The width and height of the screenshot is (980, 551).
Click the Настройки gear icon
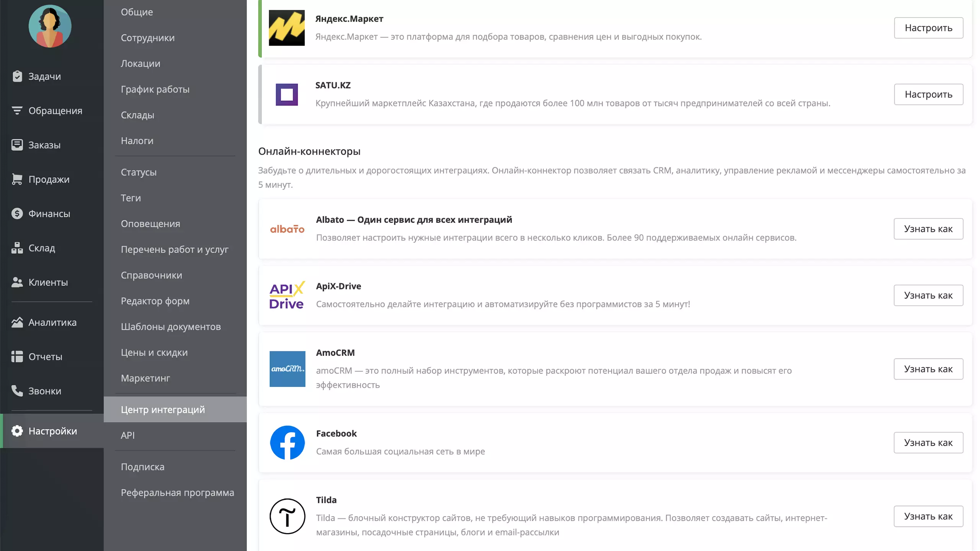pyautogui.click(x=17, y=431)
